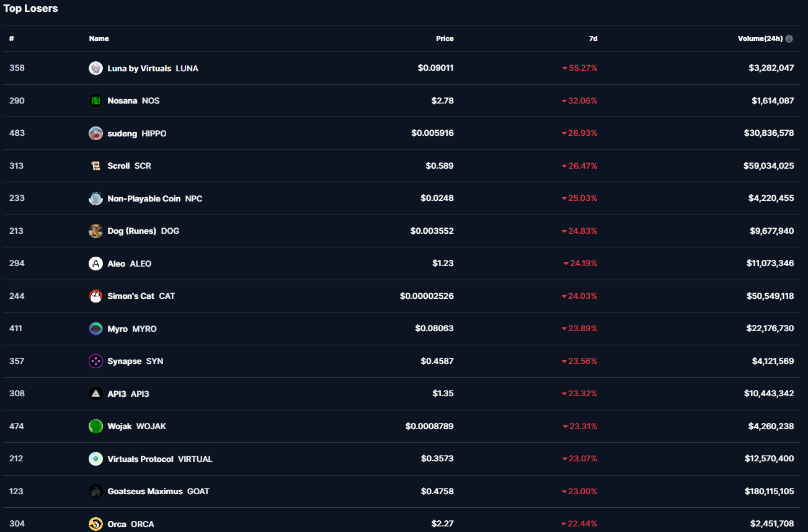Click the Dog (Runes) coin icon
808x532 pixels.
(x=95, y=231)
